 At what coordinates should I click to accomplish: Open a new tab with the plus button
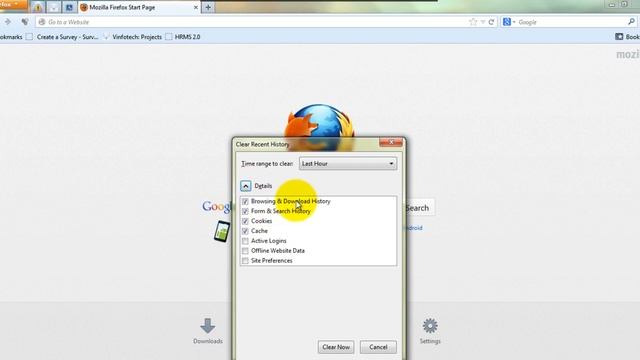point(208,7)
